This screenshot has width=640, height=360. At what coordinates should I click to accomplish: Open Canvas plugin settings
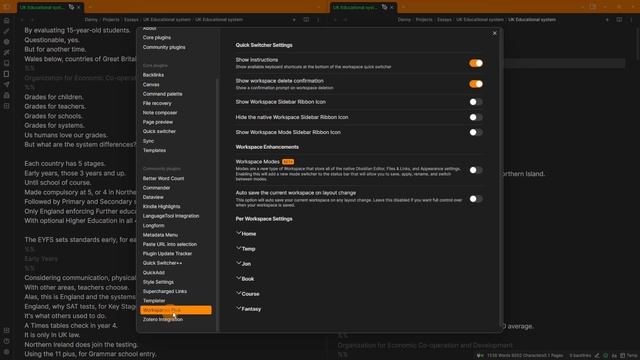tap(151, 84)
